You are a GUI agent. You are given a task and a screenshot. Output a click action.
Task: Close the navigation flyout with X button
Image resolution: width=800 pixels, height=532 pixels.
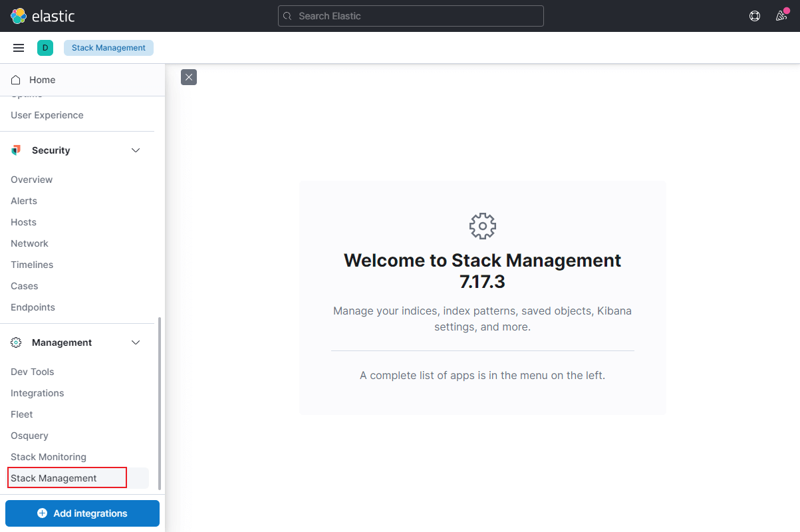pos(189,77)
